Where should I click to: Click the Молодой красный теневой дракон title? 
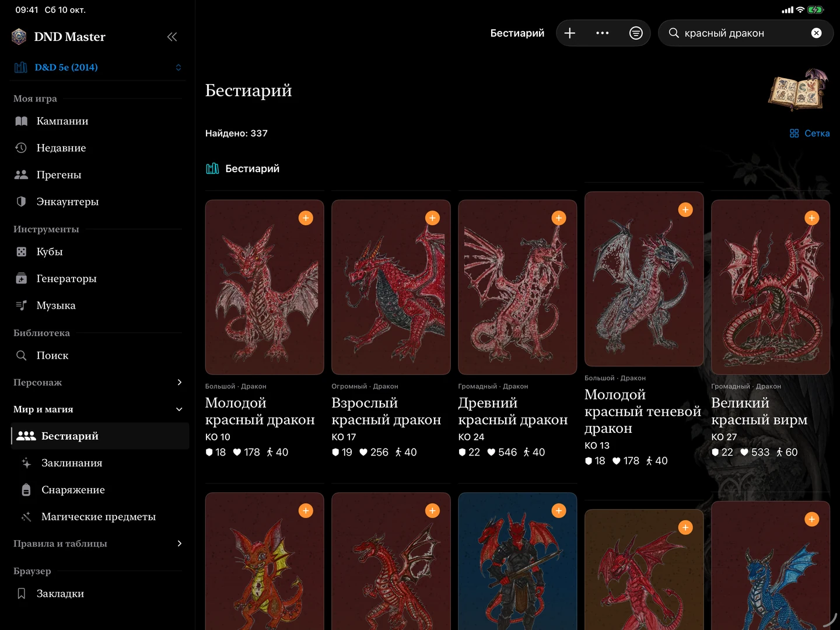click(x=643, y=411)
